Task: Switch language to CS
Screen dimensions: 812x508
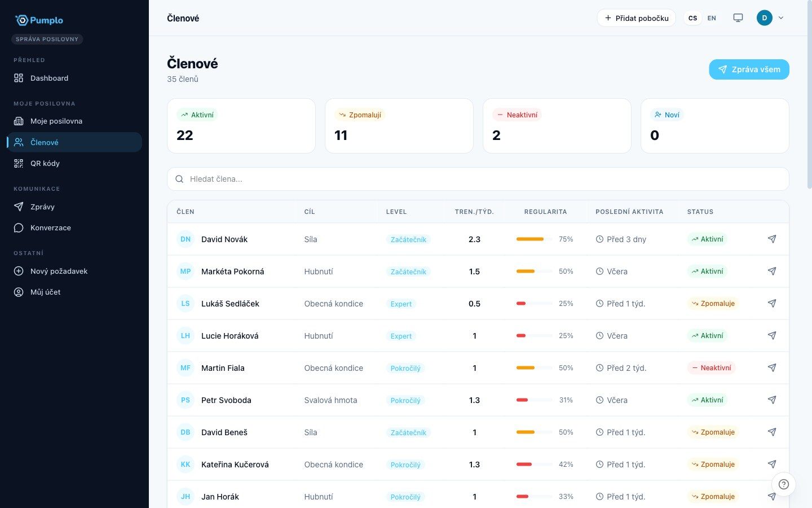Action: tap(693, 18)
